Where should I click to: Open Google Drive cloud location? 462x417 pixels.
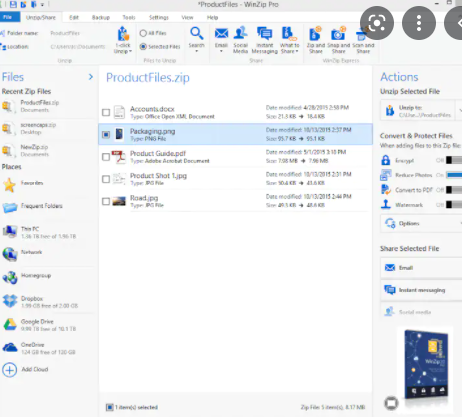(39, 325)
